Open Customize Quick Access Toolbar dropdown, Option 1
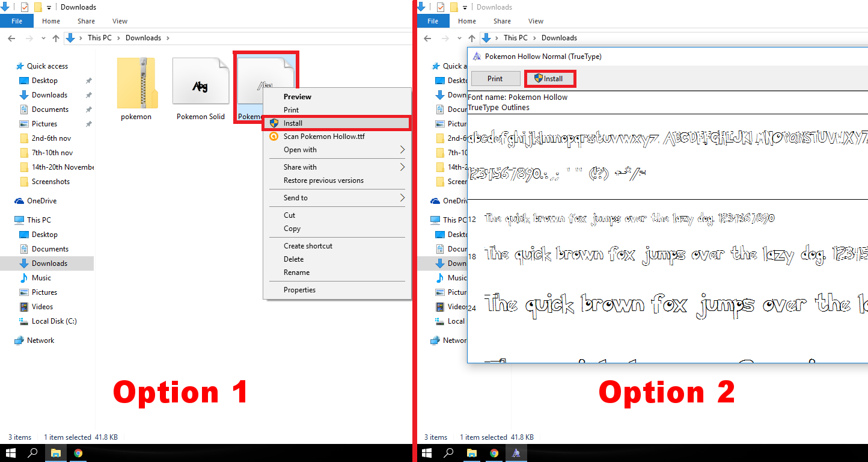The image size is (868, 462). (49, 8)
